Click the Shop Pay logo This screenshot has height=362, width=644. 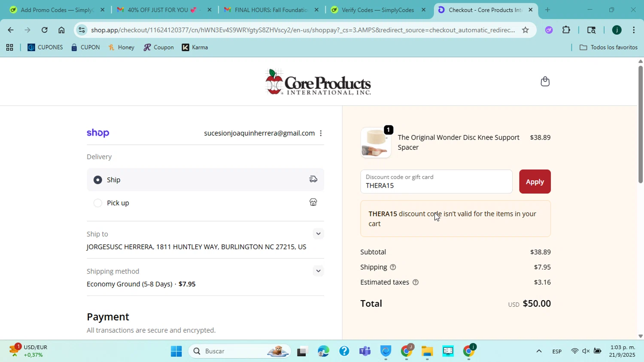(x=98, y=133)
